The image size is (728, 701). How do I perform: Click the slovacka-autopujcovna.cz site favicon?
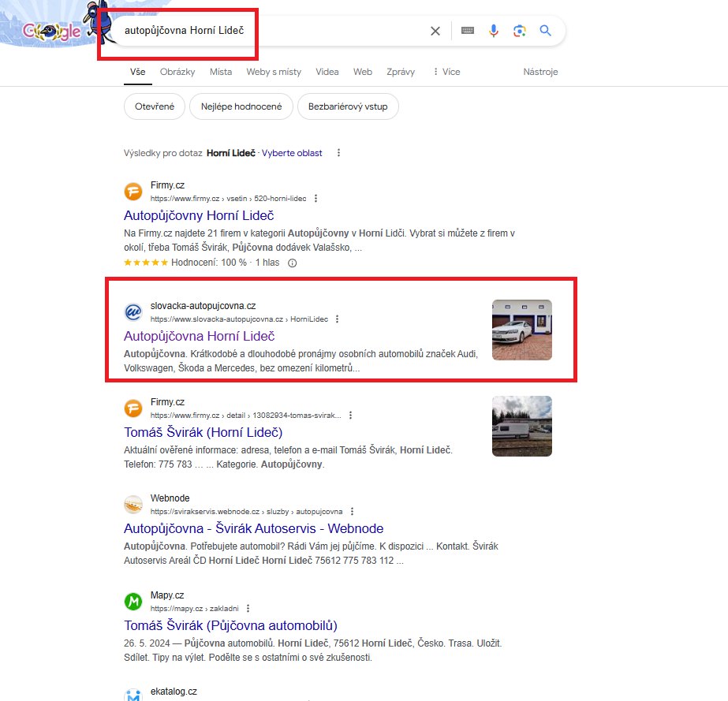click(133, 312)
